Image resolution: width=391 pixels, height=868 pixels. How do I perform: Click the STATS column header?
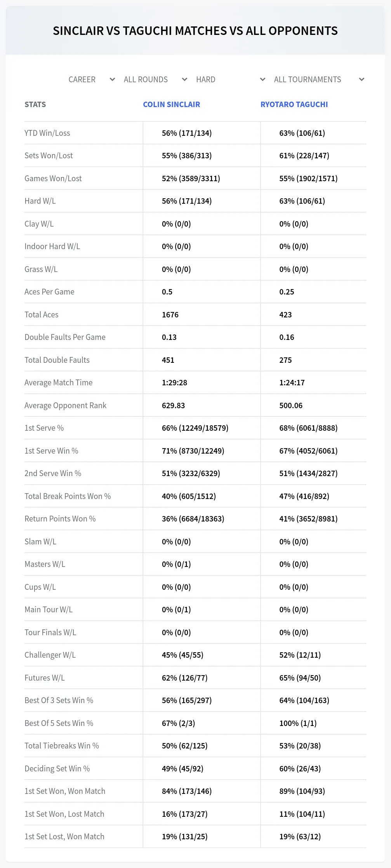[35, 104]
